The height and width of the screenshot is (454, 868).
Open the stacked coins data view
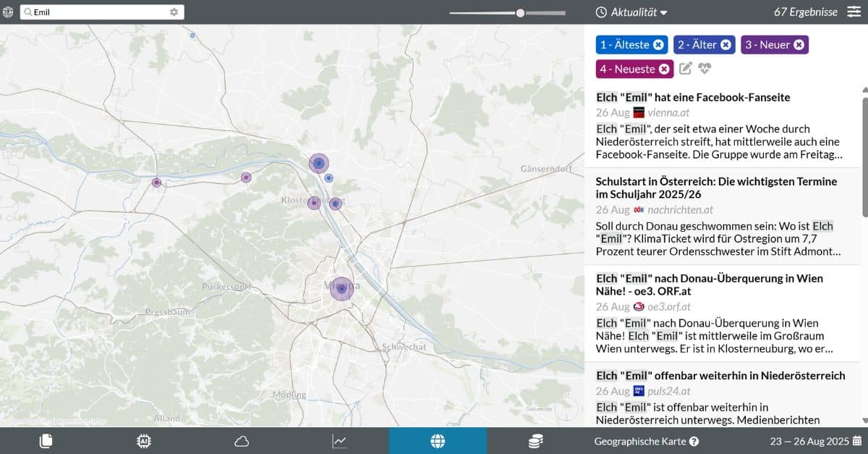[x=535, y=441]
